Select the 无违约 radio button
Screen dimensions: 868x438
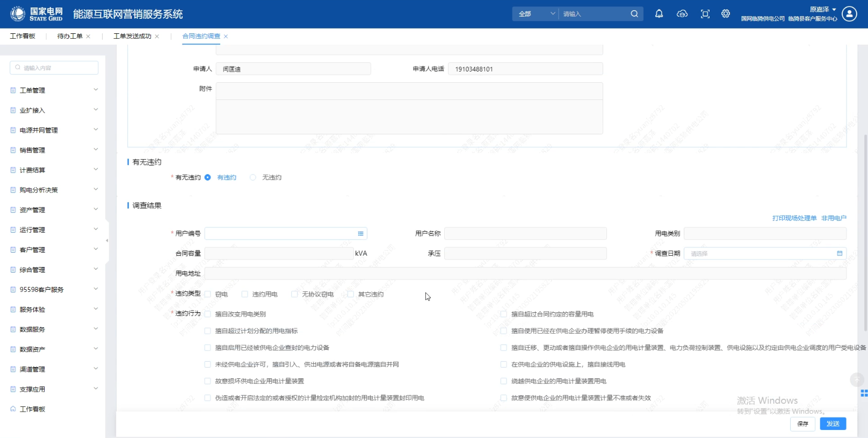click(x=253, y=178)
